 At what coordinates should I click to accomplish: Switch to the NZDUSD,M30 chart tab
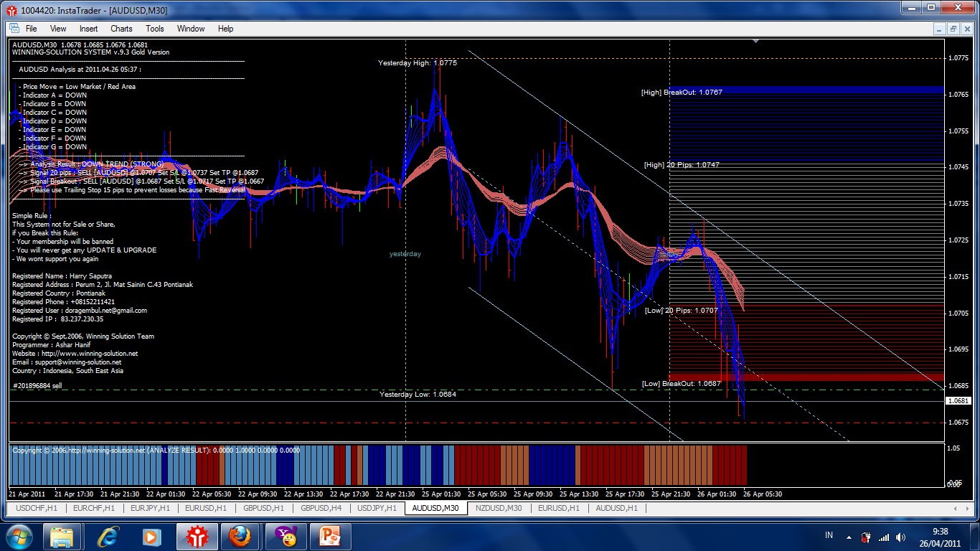click(x=499, y=508)
